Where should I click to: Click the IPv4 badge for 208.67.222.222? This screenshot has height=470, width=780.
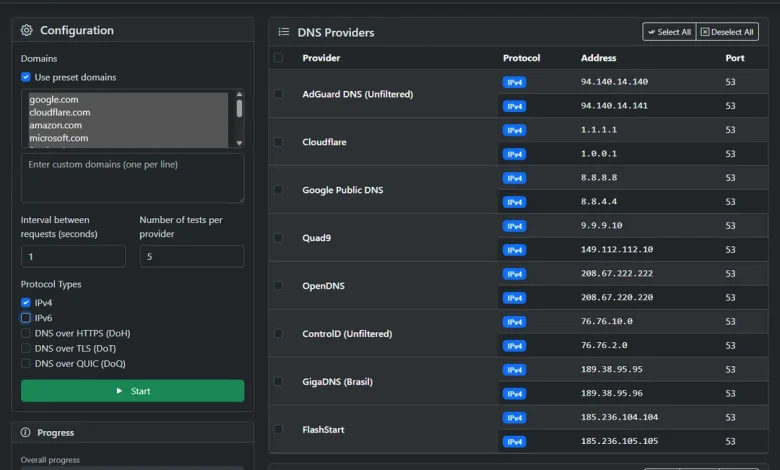click(x=514, y=274)
